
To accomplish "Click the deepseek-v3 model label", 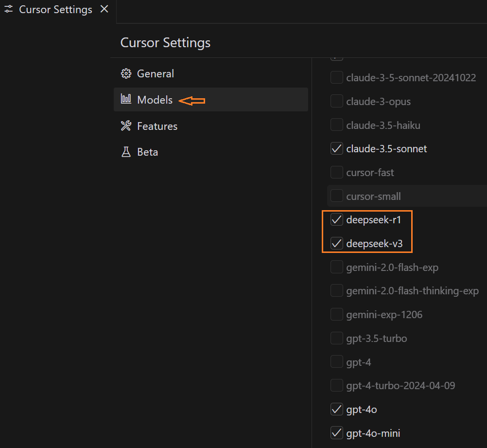I will pyautogui.click(x=374, y=243).
